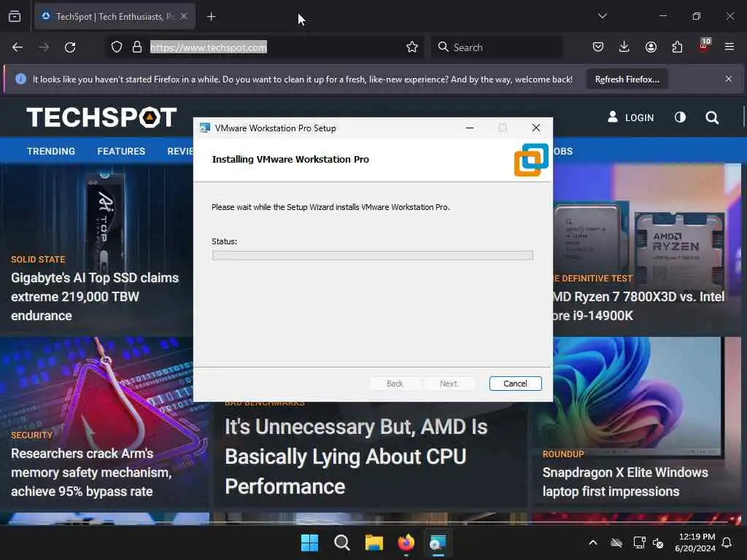This screenshot has width=747, height=560.
Task: Minimize the VMware Setup window
Action: click(469, 128)
